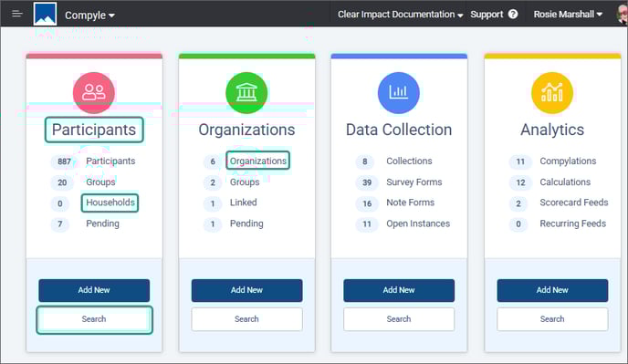628x364 pixels.
Task: Click Add New in Organizations card
Action: (x=246, y=290)
